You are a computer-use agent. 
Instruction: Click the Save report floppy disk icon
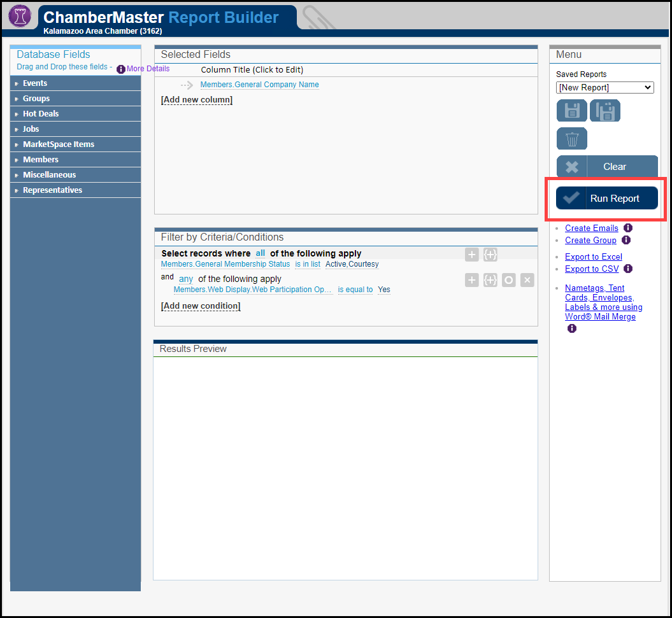click(571, 111)
